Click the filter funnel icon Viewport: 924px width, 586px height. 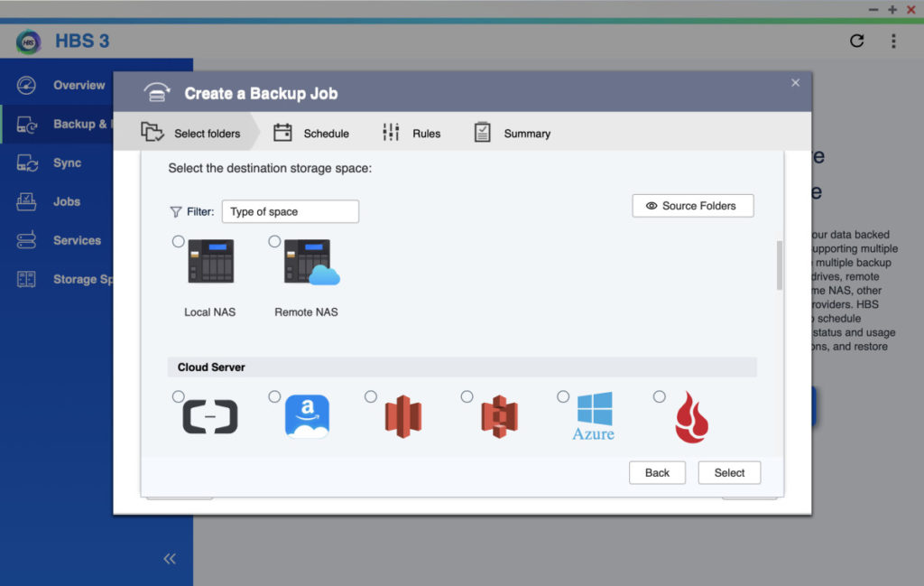pos(176,211)
